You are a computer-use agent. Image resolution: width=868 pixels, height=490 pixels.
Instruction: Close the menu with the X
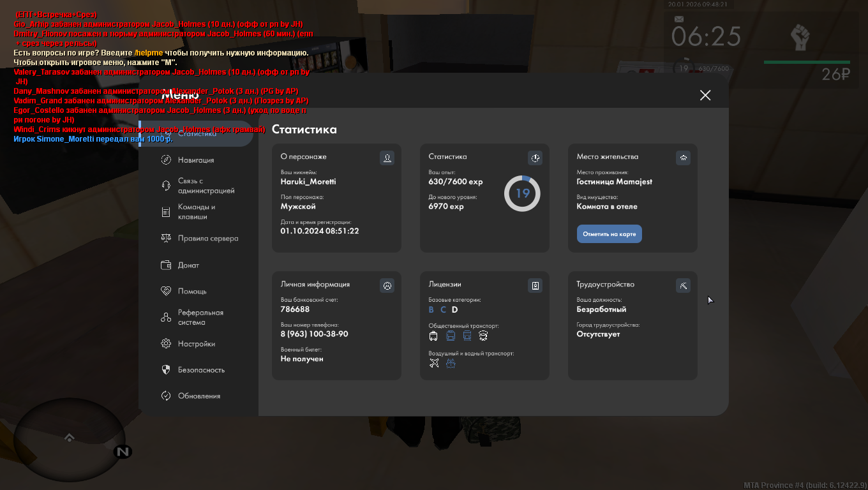click(705, 95)
